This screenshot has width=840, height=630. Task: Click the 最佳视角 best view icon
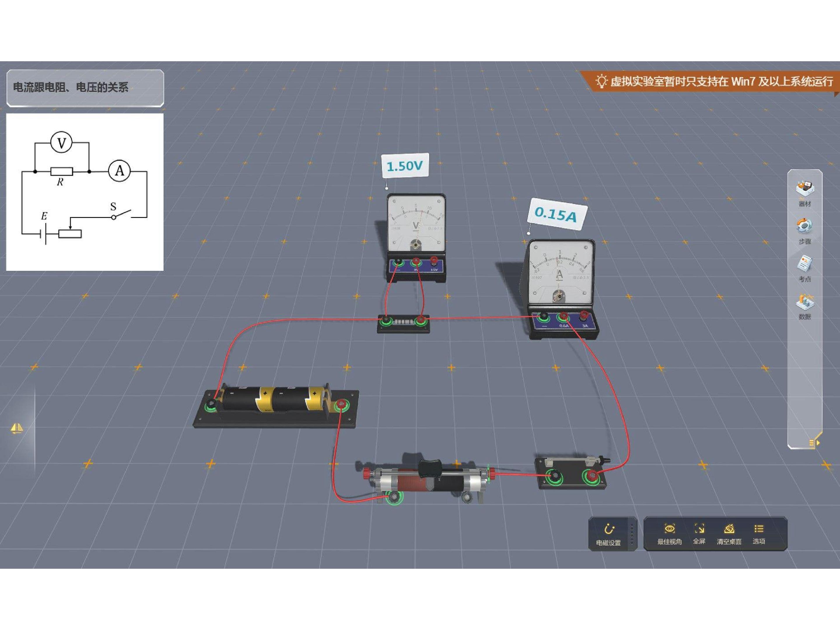[x=669, y=534]
